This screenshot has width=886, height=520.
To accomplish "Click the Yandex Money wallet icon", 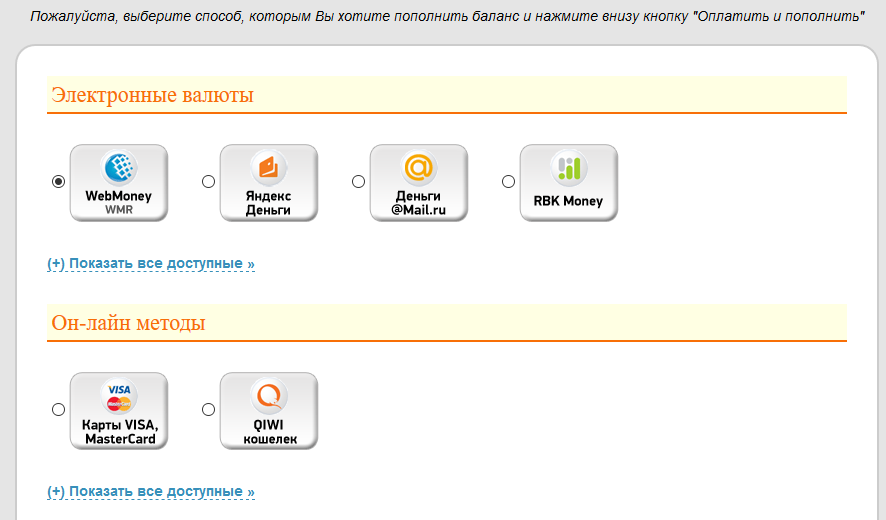I will (x=269, y=168).
